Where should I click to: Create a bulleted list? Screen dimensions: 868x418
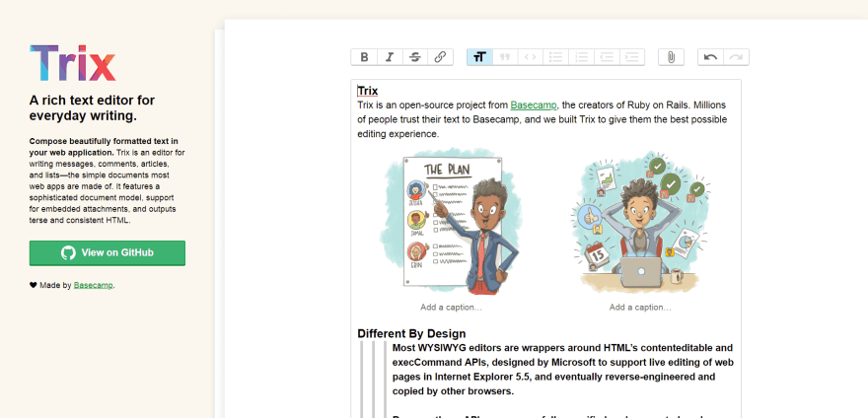pos(555,57)
